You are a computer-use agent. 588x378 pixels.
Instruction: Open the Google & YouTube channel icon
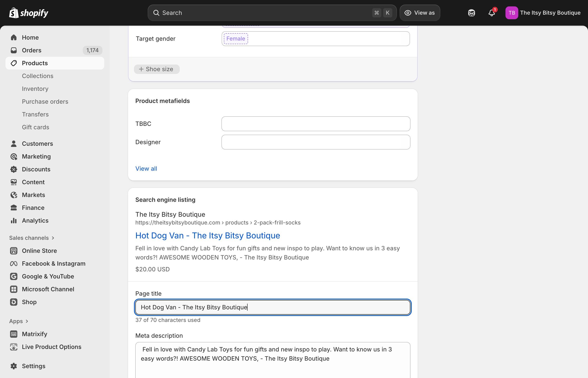click(x=14, y=276)
